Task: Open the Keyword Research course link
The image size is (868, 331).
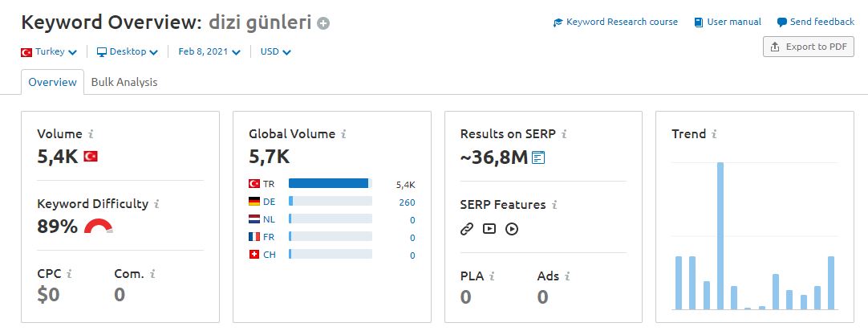Action: pyautogui.click(x=615, y=22)
